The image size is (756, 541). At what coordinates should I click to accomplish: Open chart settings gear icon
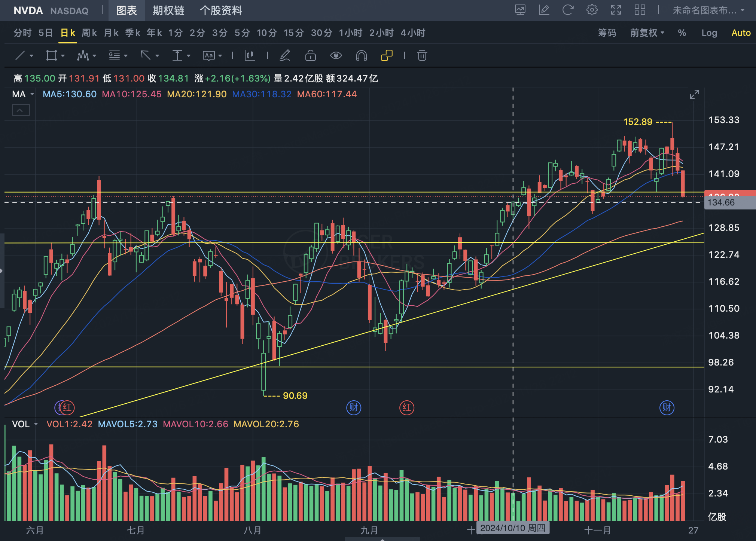pos(592,10)
